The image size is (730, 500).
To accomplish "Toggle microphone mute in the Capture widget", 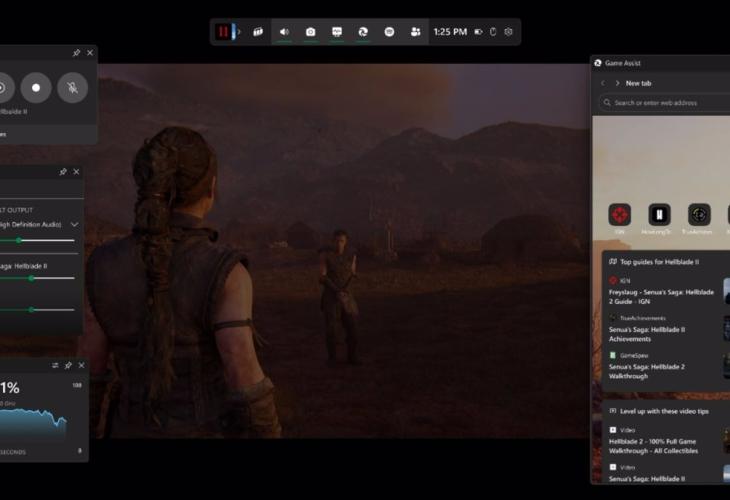I will coord(72,87).
